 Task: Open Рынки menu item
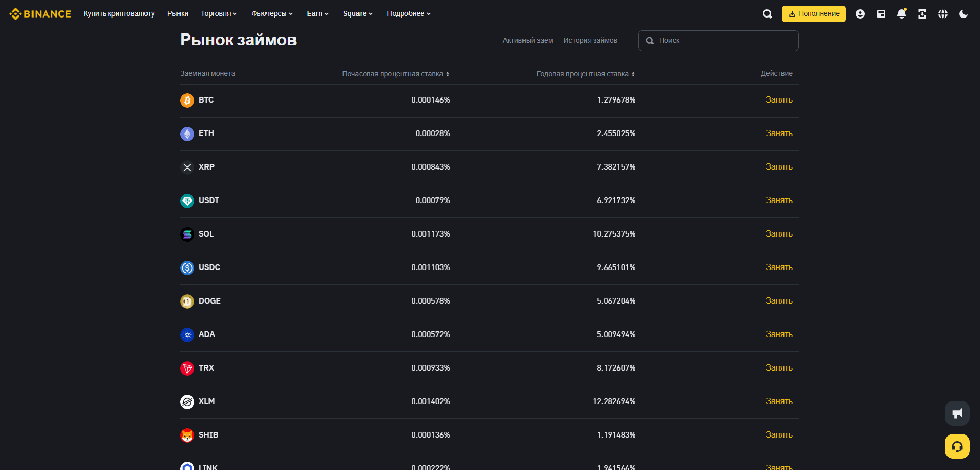[x=177, y=13]
